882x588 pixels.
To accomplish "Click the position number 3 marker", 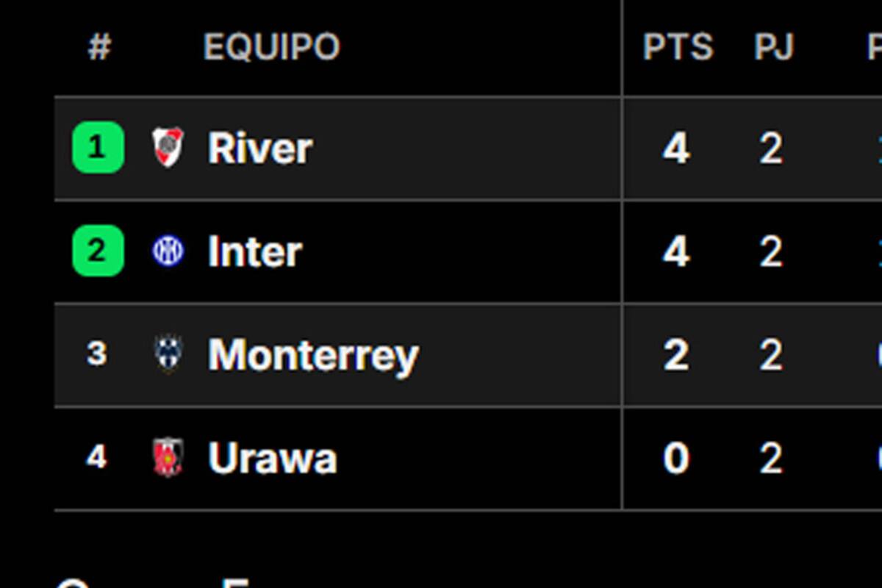I will point(96,354).
